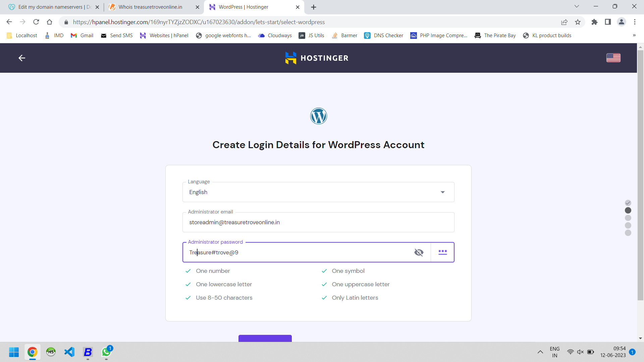Open the Chrome extensions puzzle icon
The height and width of the screenshot is (362, 644).
point(594,22)
